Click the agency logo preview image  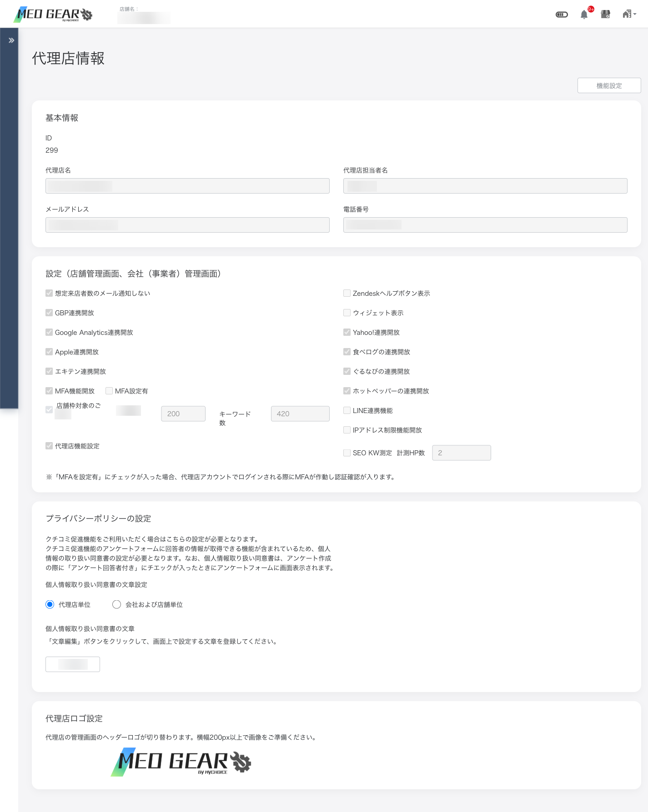coord(181,762)
